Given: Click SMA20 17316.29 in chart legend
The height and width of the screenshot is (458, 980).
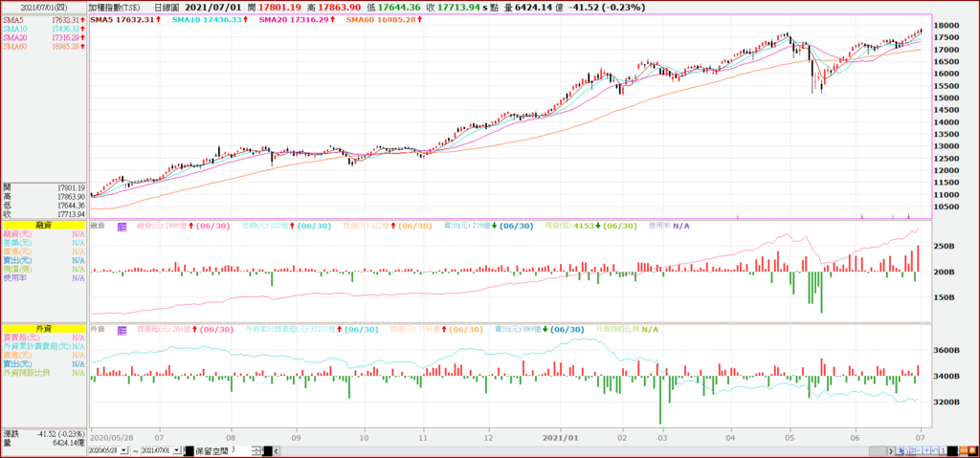Looking at the screenshot, I should (x=296, y=20).
